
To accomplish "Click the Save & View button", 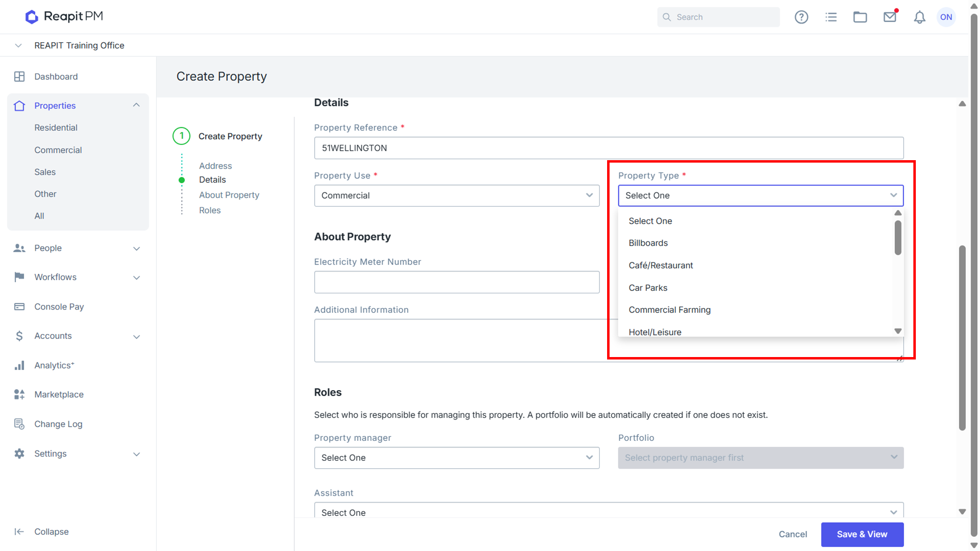I will point(862,534).
